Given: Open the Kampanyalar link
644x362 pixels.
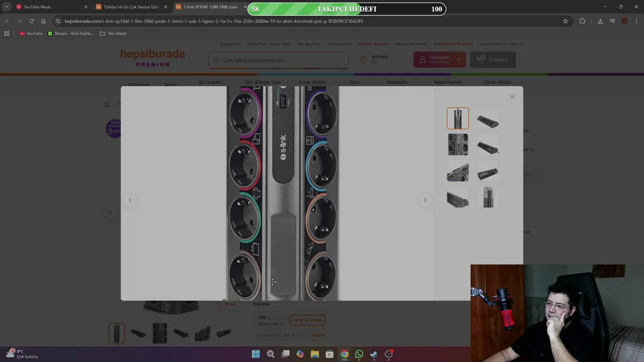Looking at the screenshot, I should pos(339,44).
